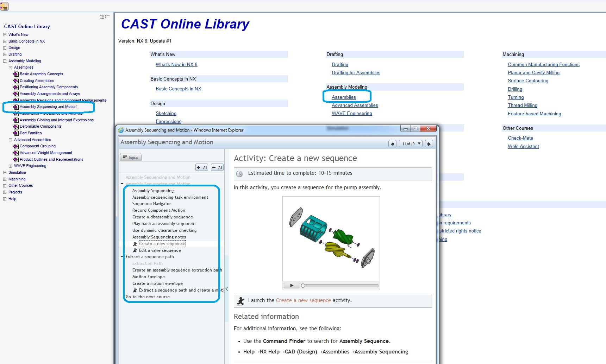Click the book icon beside Assembly Cloning and Interpart Expressions
This screenshot has width=606, height=364.
(x=16, y=120)
